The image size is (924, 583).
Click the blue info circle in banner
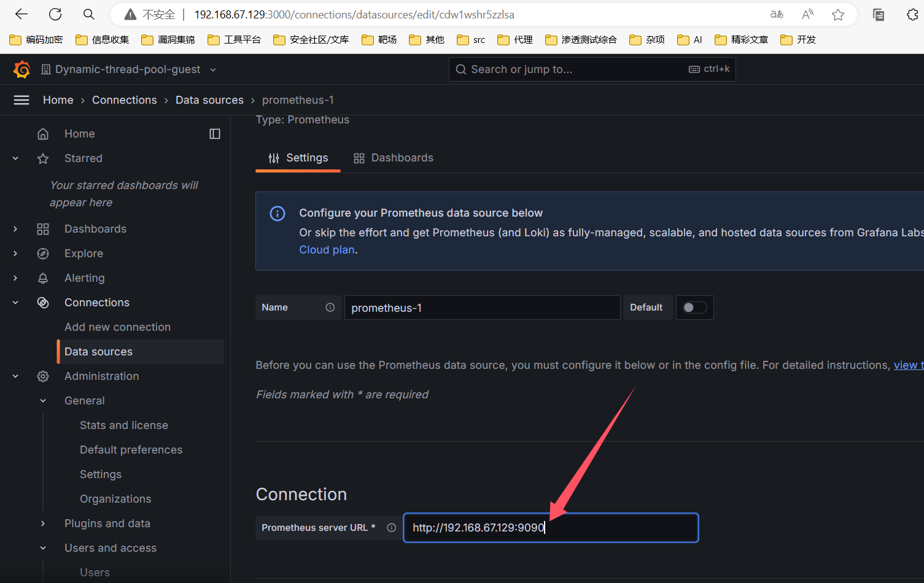(x=278, y=214)
